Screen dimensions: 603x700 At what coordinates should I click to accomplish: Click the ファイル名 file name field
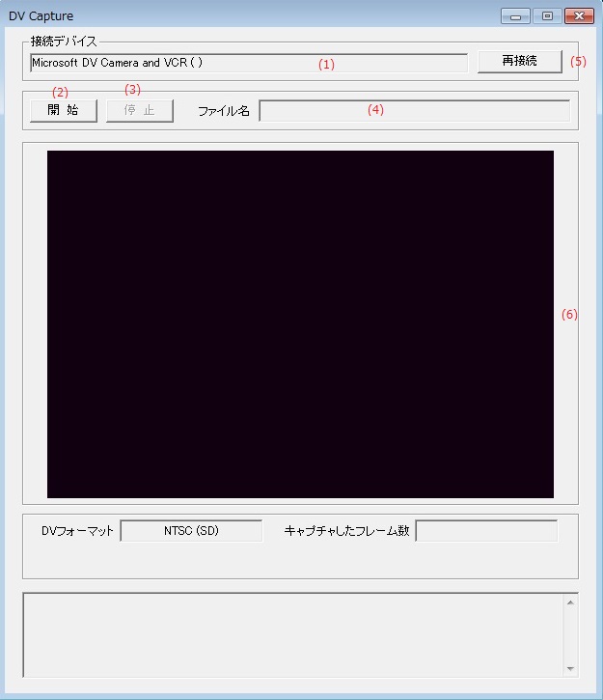[414, 110]
